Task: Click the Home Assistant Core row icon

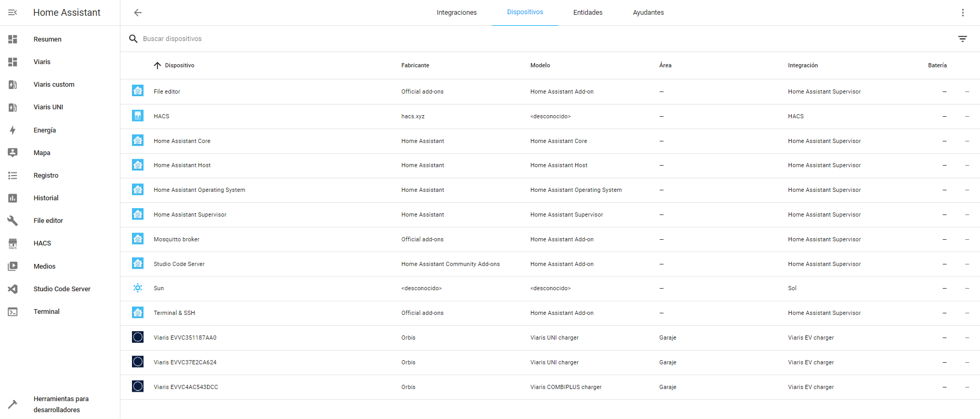Action: [138, 140]
